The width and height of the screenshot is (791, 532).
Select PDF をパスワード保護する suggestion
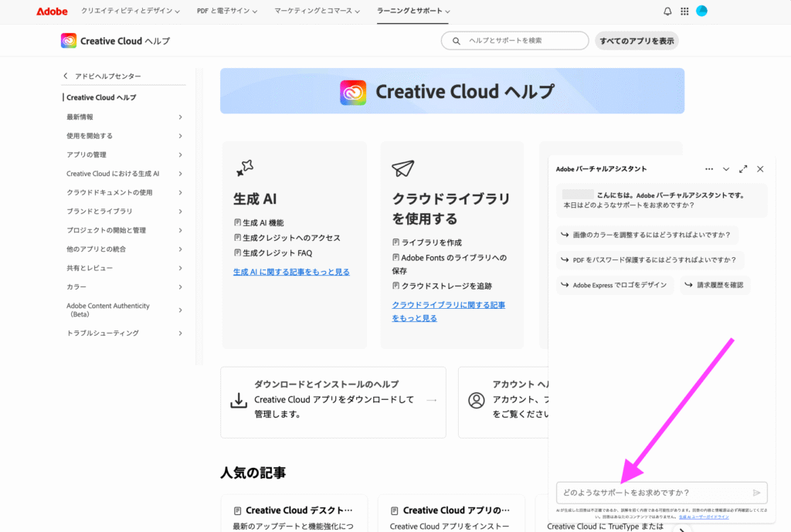click(650, 260)
